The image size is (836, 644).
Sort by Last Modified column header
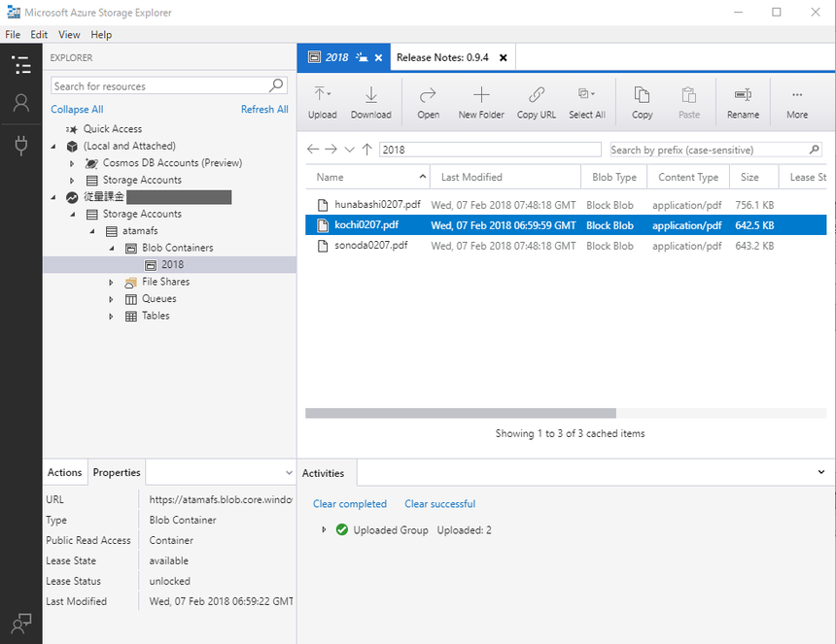[505, 178]
